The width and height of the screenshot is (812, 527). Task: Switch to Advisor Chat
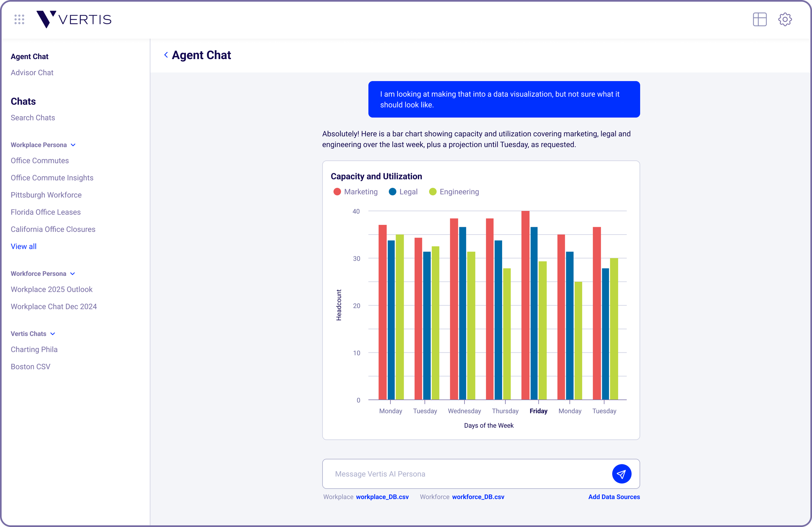coord(32,73)
